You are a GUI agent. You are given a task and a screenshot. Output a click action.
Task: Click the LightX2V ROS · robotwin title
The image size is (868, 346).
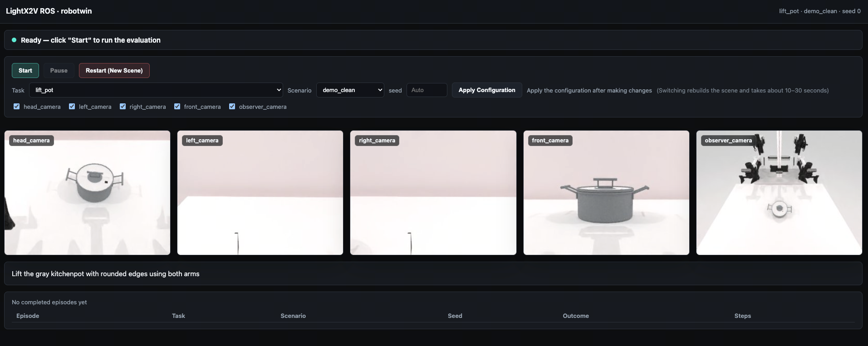point(49,11)
